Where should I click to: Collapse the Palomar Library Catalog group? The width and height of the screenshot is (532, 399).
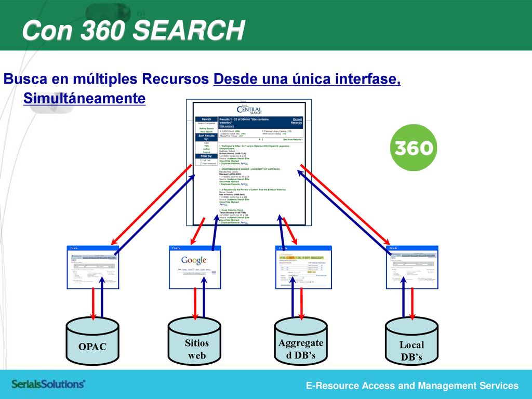[x=262, y=131]
